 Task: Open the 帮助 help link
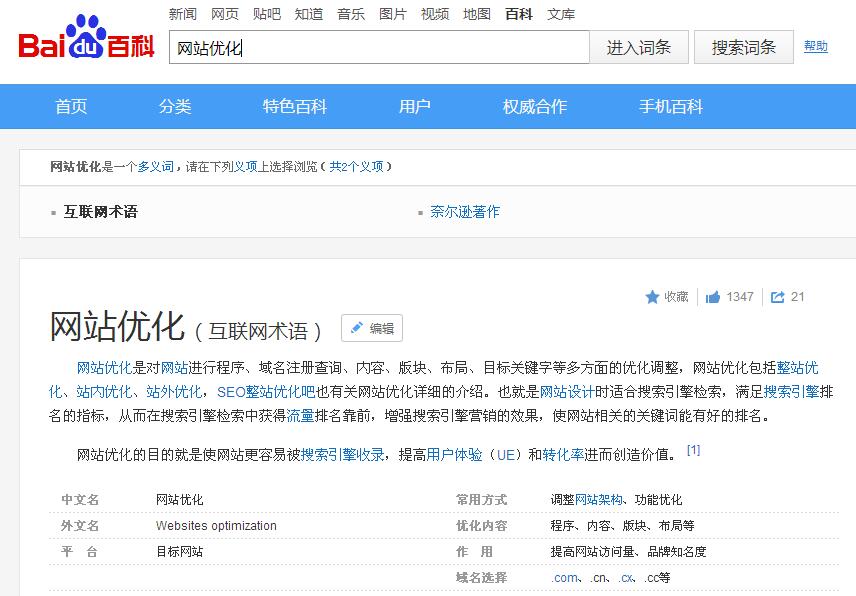[x=816, y=46]
